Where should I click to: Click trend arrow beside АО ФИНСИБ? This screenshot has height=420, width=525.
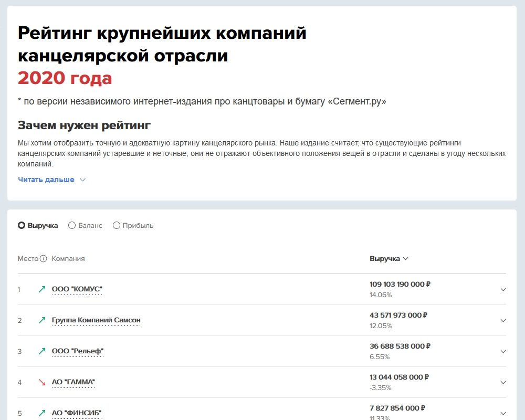click(42, 413)
